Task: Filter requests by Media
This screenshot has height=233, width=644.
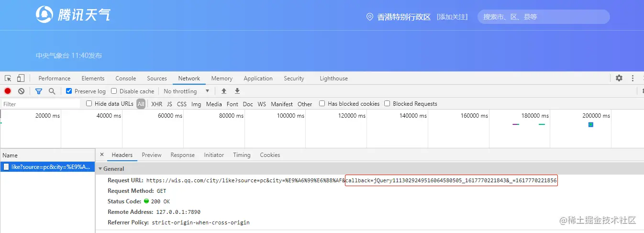Action: (x=214, y=104)
